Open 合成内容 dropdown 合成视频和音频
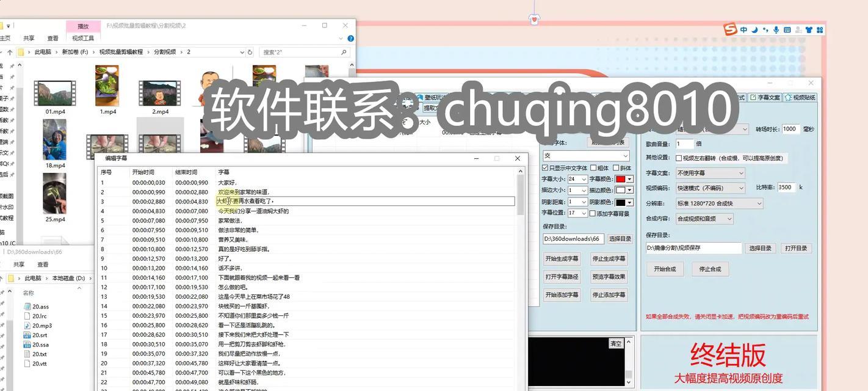Image resolution: width=868 pixels, height=391 pixels. pos(704,218)
